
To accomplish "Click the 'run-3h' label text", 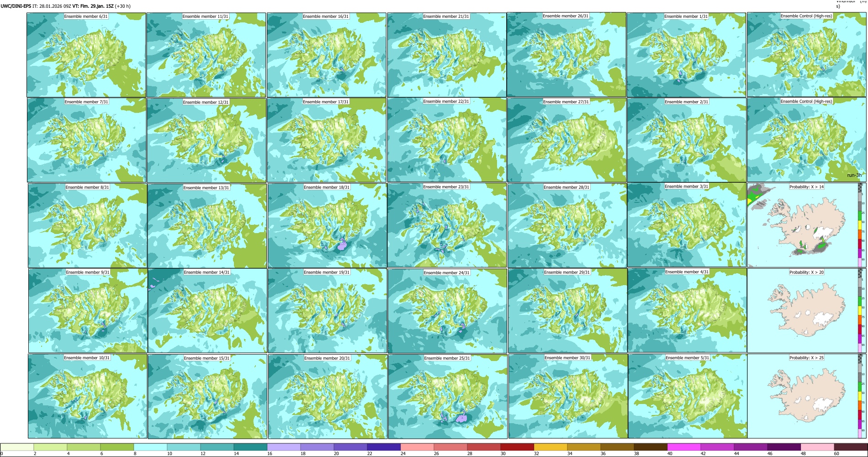I will [x=854, y=175].
